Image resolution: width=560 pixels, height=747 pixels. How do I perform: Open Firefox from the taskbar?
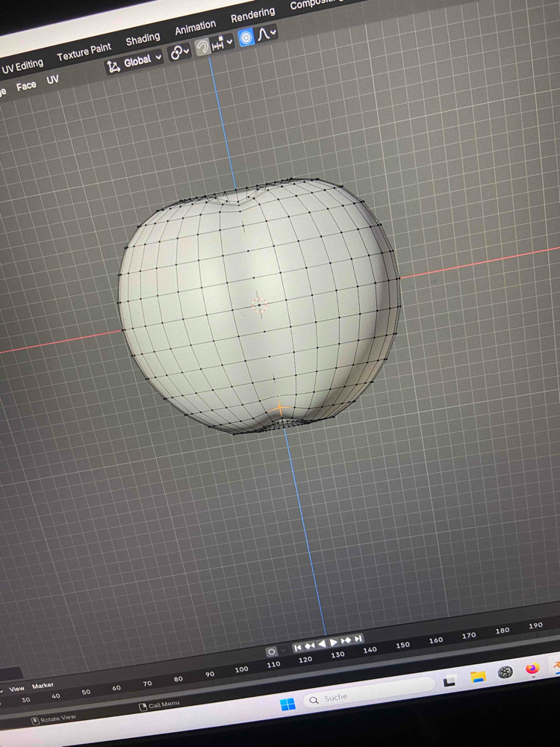(x=532, y=669)
